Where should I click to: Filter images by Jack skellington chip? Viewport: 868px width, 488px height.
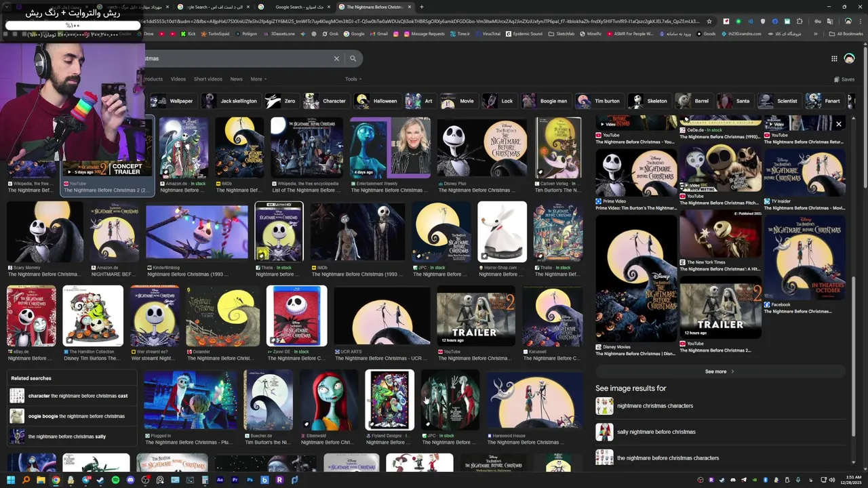pos(231,101)
